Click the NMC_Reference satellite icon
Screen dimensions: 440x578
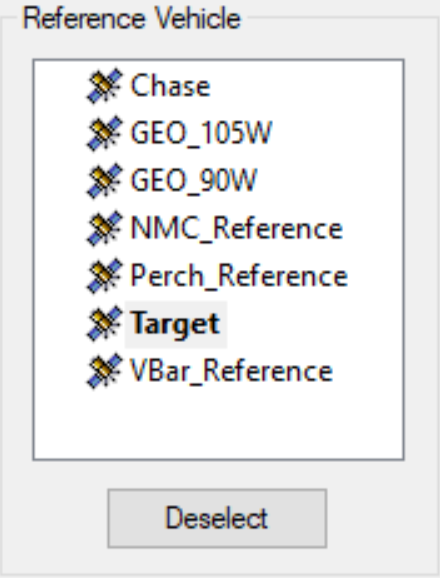coord(105,228)
